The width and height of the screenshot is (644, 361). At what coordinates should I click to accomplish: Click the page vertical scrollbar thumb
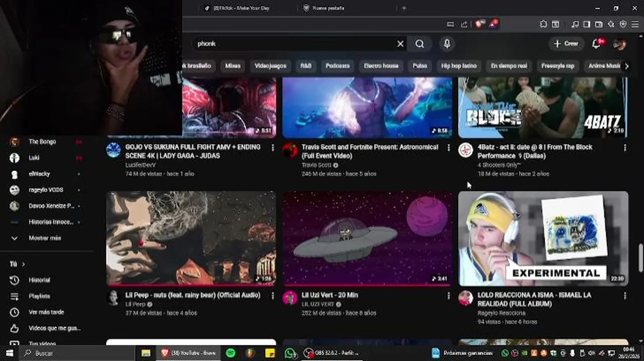pyautogui.click(x=640, y=258)
